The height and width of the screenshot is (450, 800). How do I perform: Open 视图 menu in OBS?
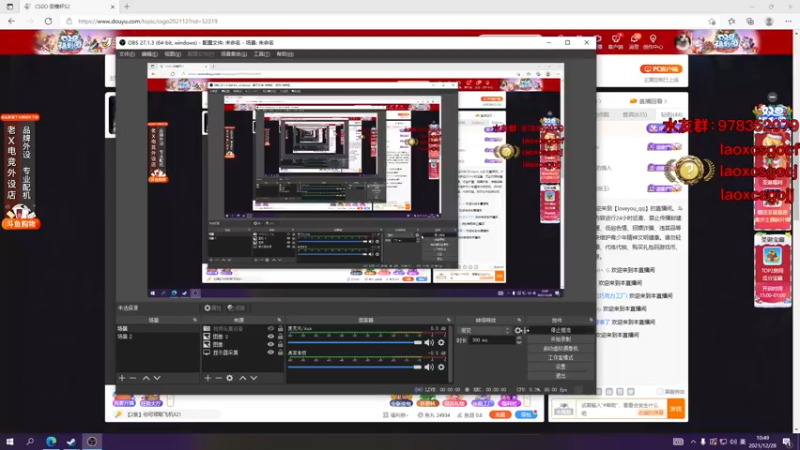coord(172,54)
